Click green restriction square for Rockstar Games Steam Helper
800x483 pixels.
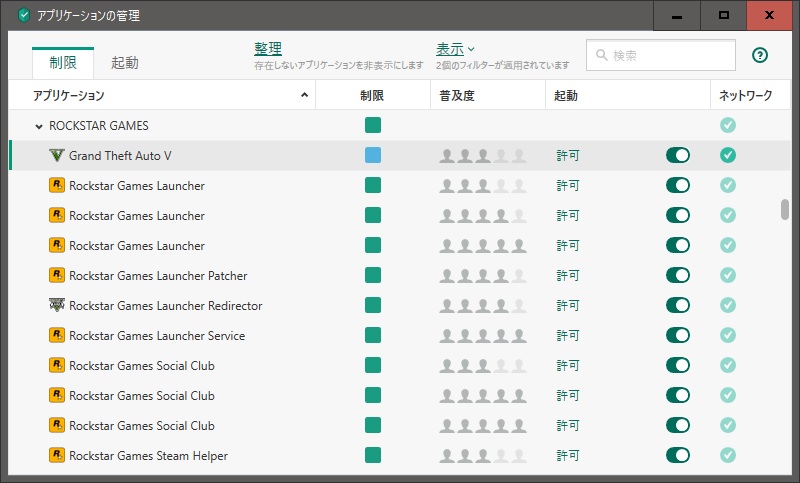[x=373, y=455]
